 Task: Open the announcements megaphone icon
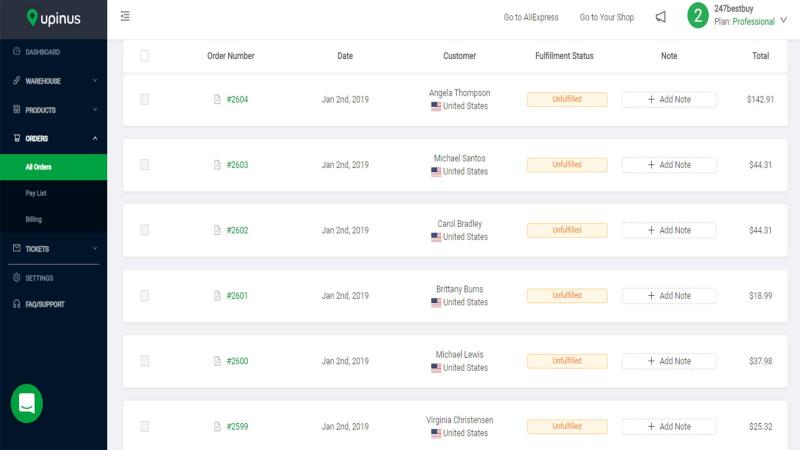[x=661, y=17]
